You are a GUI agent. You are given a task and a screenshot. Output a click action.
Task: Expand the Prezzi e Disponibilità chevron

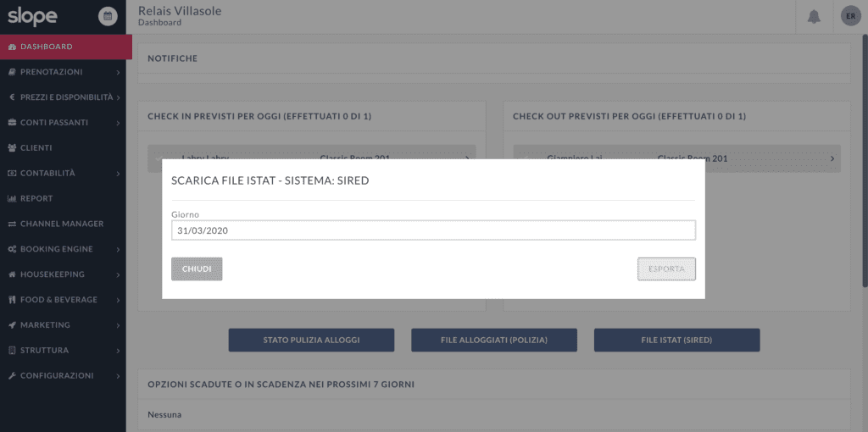coord(119,98)
